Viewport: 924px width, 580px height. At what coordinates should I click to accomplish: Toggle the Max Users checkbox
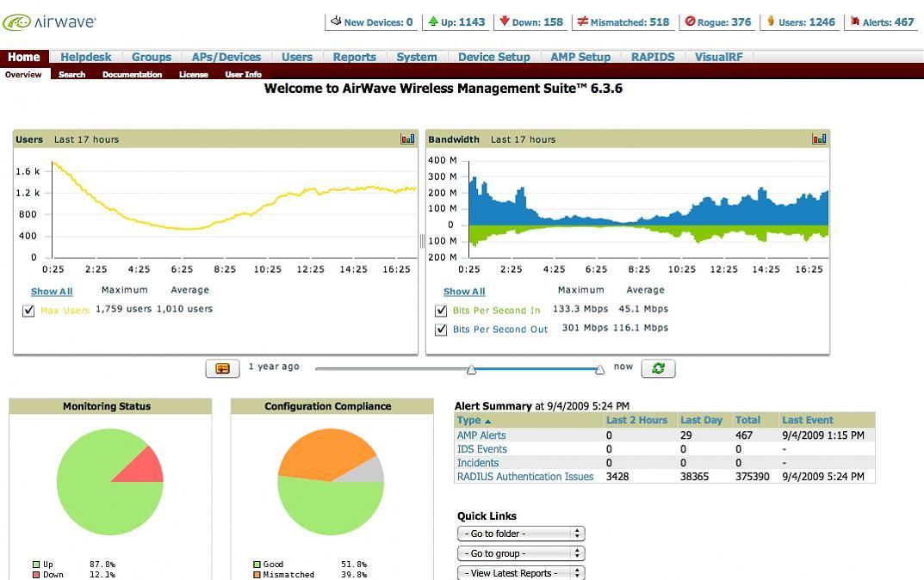coord(28,310)
